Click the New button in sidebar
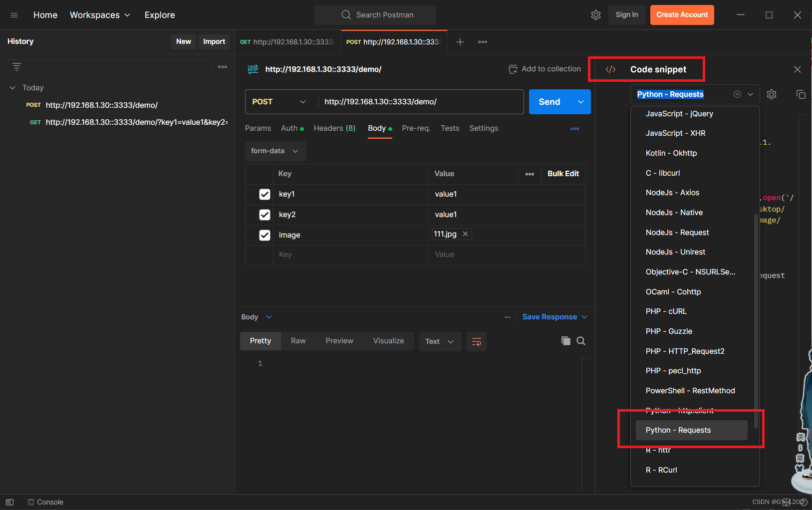The height and width of the screenshot is (510, 812). [184, 42]
